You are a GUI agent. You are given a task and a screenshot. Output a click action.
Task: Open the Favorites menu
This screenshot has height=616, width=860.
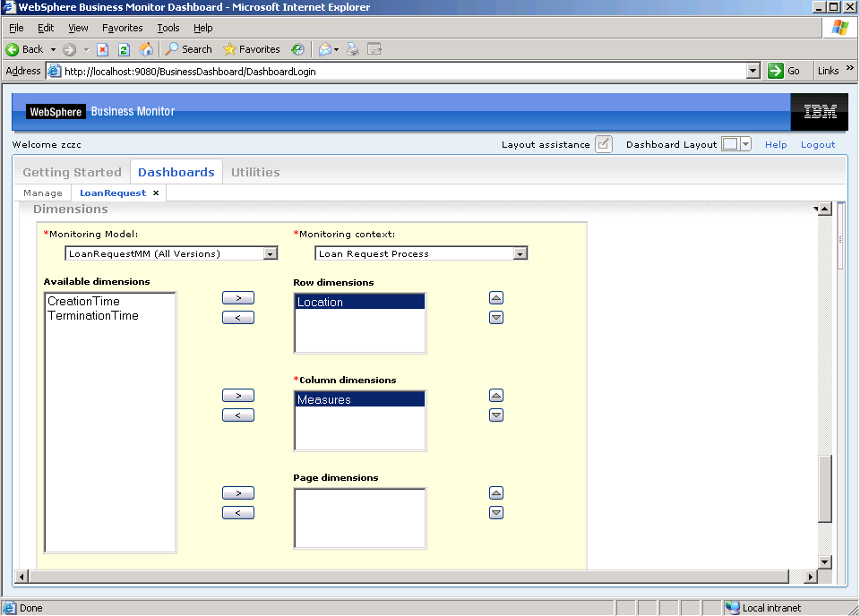point(123,28)
